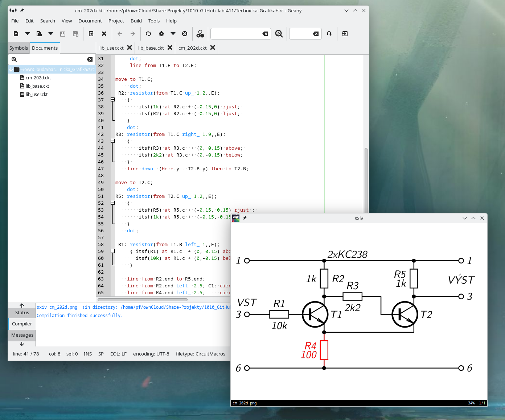Screen dimensions: 505x420
Task: Open the recent files dropdown arrow
Action: tap(51, 34)
